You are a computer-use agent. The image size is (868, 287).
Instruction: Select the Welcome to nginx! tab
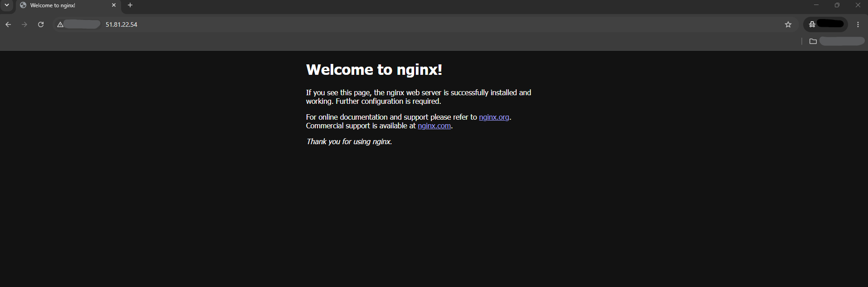pos(68,6)
